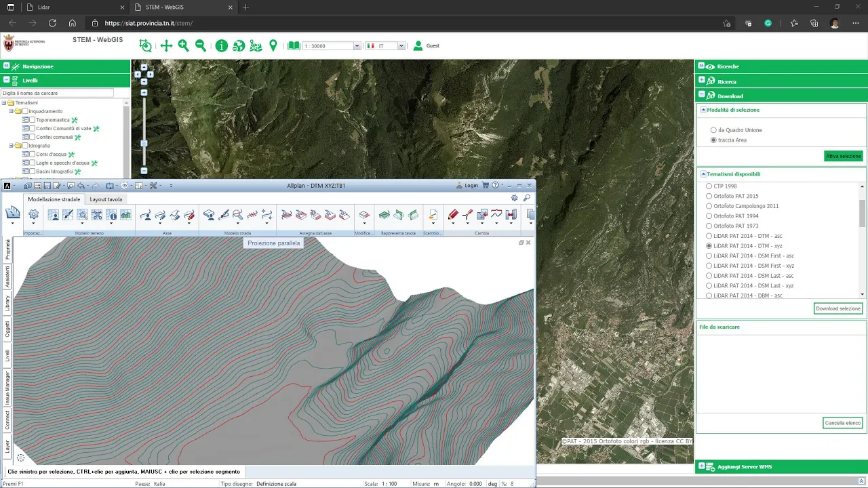Select the 'Modellazione stradale' ribbon tab
Image resolution: width=868 pixels, height=488 pixels.
[54, 199]
